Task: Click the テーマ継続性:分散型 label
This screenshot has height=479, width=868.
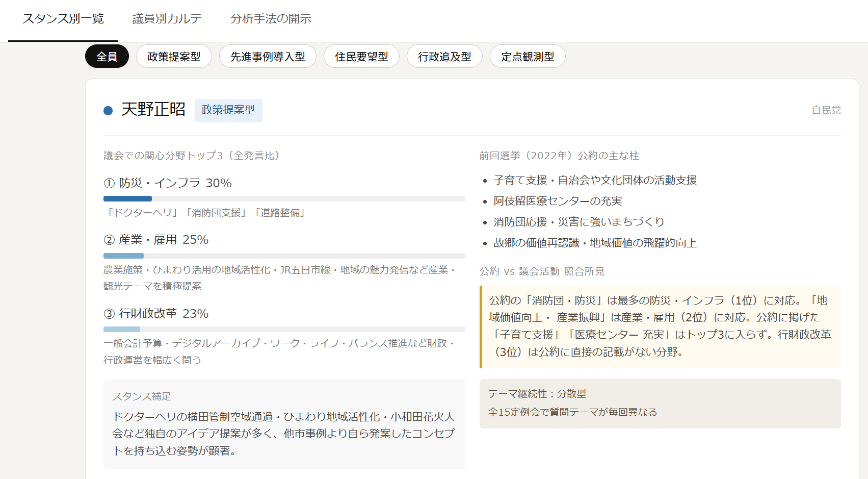Action: (x=537, y=394)
